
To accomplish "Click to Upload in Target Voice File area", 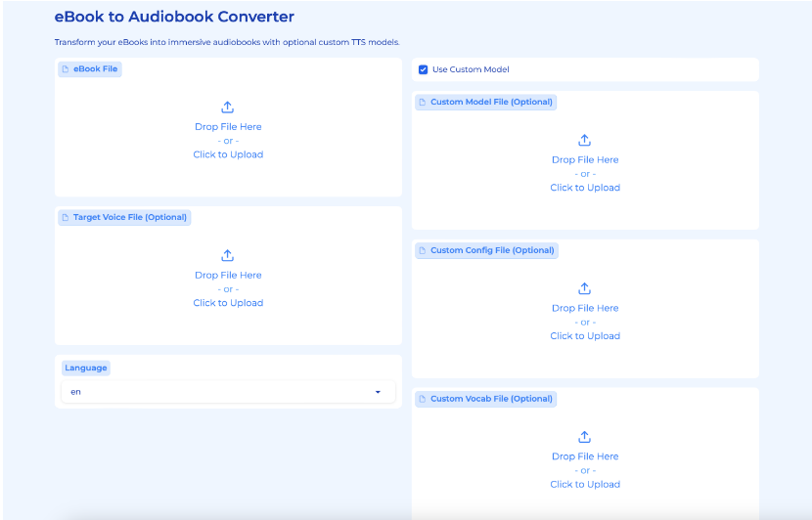I will click(228, 303).
